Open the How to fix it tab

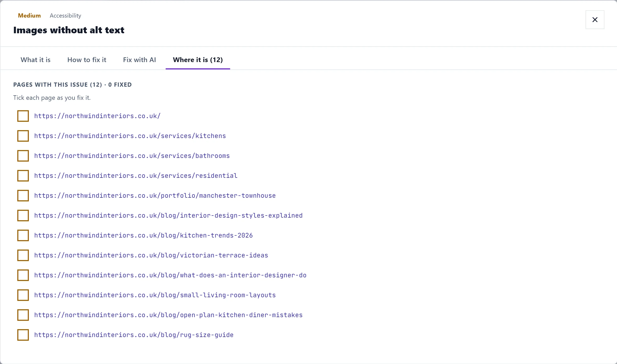[x=87, y=60]
